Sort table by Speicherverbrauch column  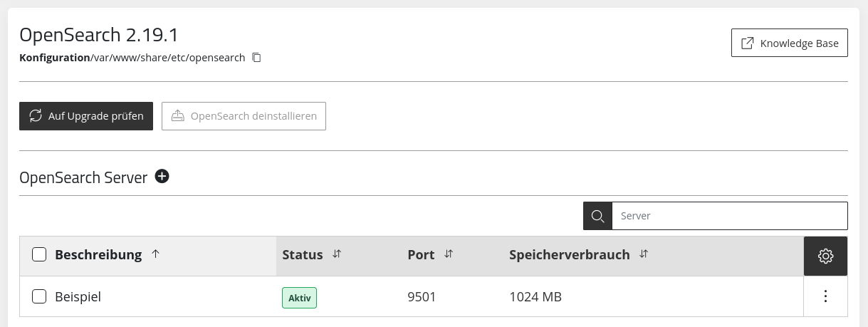579,255
